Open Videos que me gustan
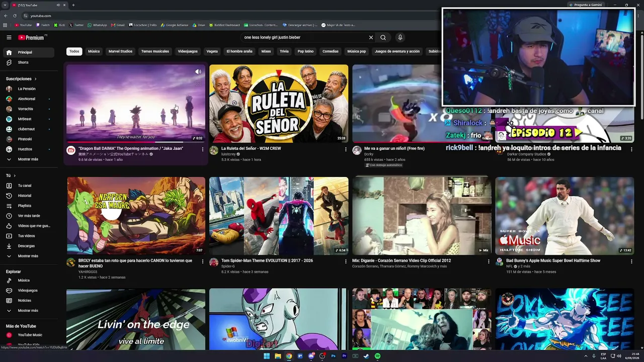644x362 pixels. [28, 226]
